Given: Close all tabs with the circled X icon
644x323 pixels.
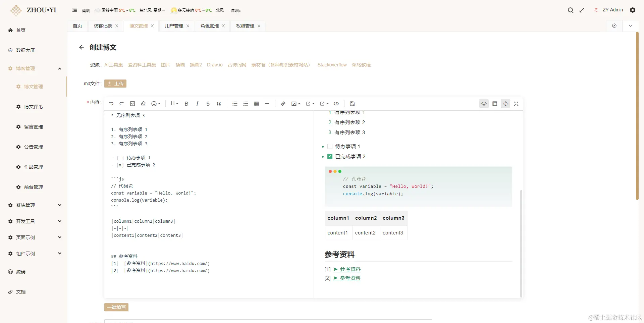Looking at the screenshot, I should (x=614, y=26).
